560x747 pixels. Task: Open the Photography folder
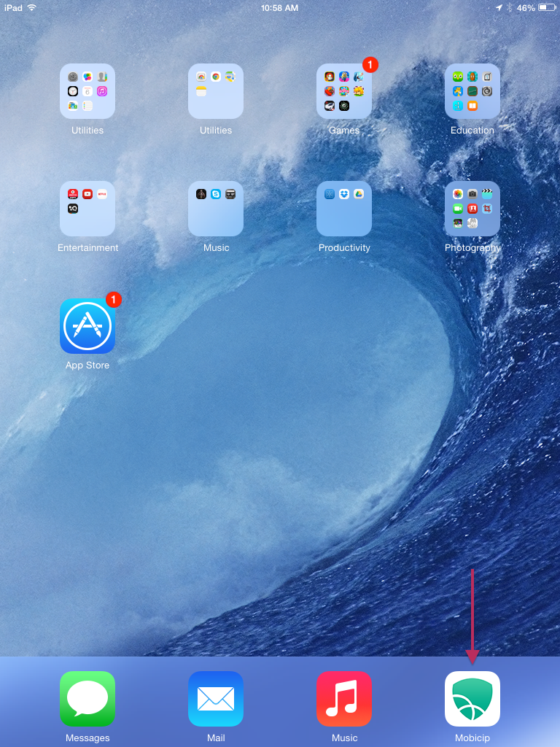(x=472, y=209)
